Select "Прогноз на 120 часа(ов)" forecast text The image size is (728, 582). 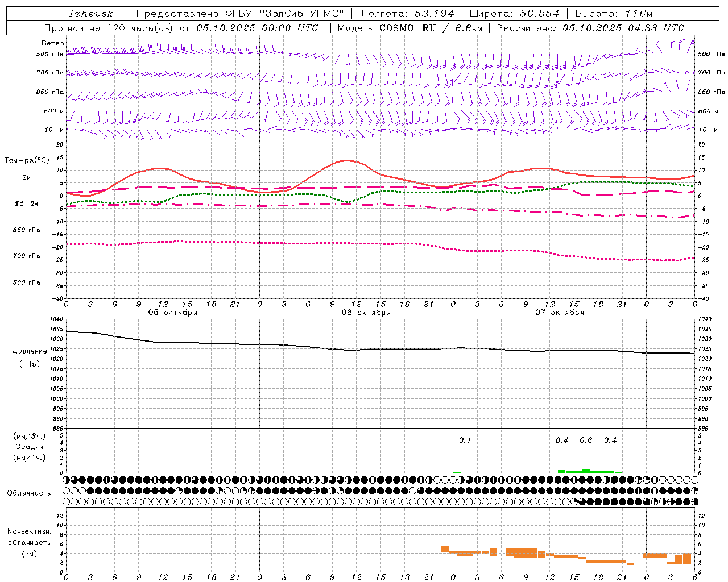point(110,28)
